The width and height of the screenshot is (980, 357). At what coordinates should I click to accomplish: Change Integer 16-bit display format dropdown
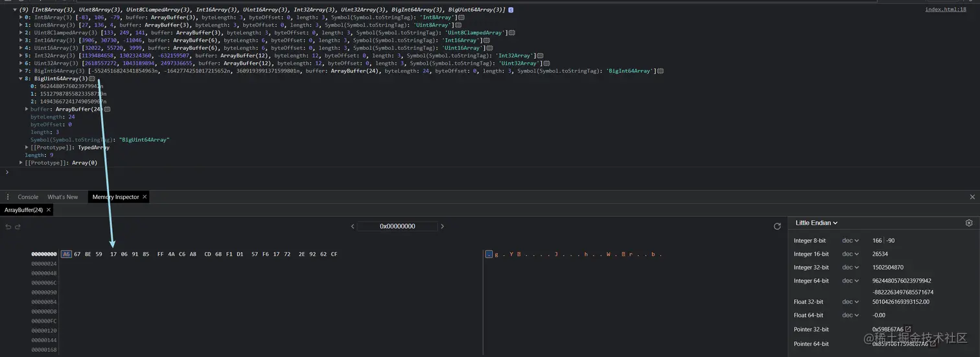850,254
